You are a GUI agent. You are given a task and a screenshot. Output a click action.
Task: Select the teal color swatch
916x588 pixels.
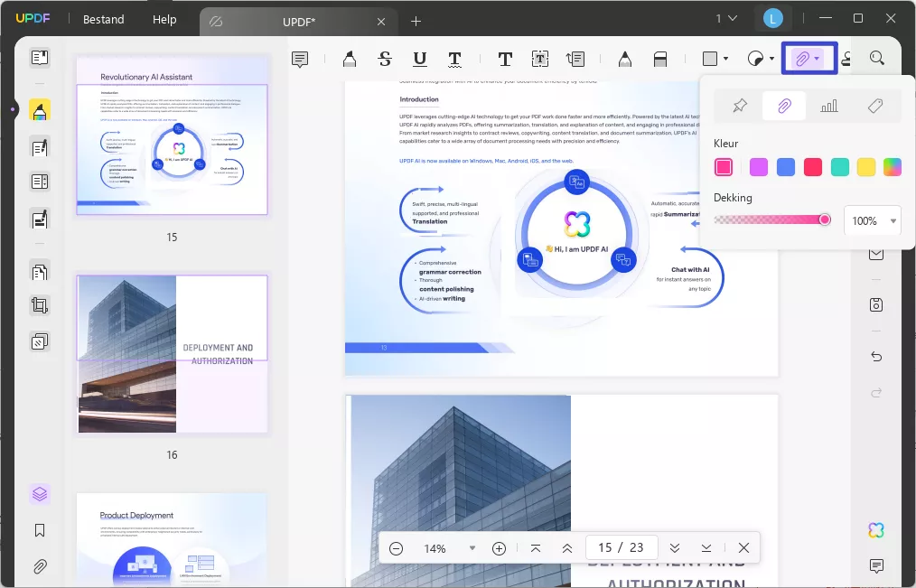(839, 167)
